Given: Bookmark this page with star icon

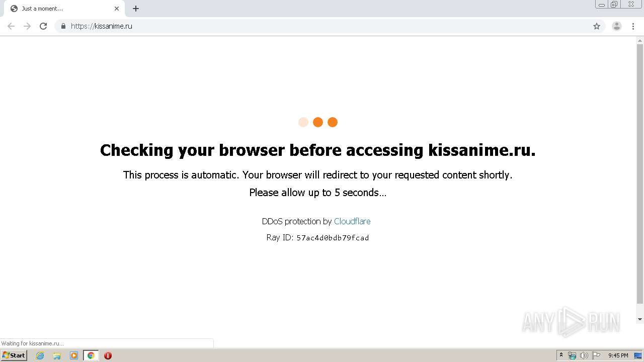Looking at the screenshot, I should (x=597, y=26).
